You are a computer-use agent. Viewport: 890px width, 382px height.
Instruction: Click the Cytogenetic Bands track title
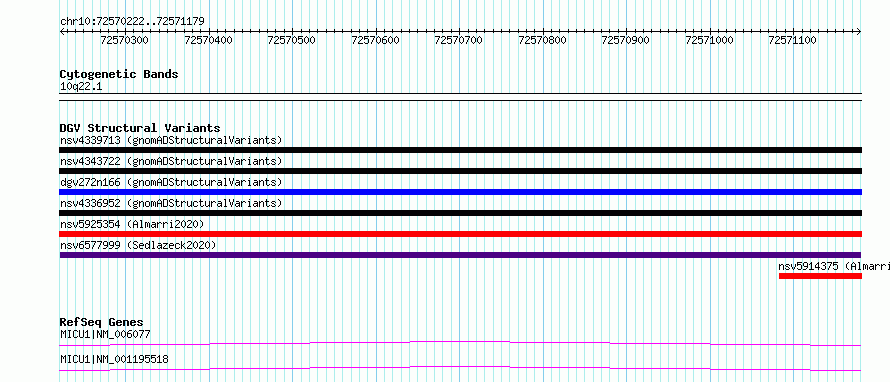point(119,74)
